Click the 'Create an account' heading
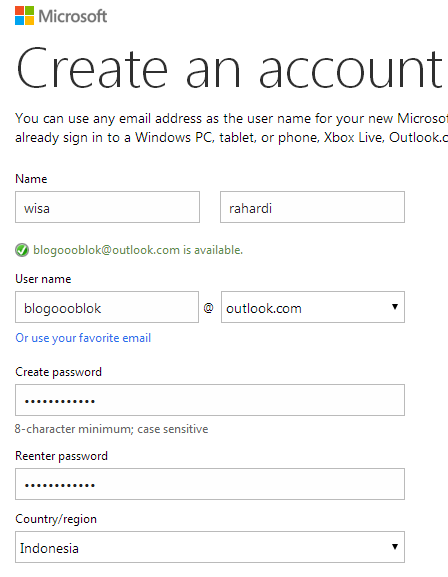The height and width of the screenshot is (577, 448). (229, 68)
